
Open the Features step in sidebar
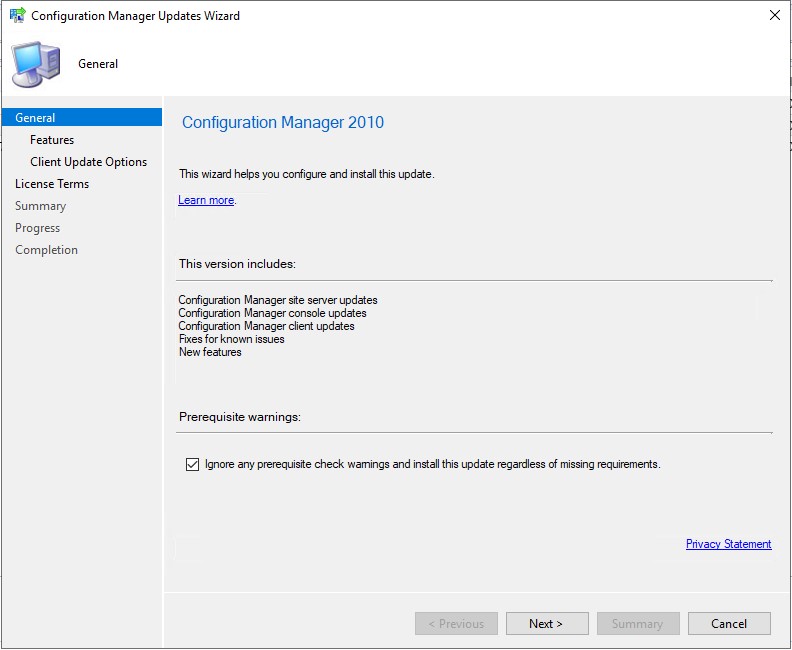(x=52, y=140)
